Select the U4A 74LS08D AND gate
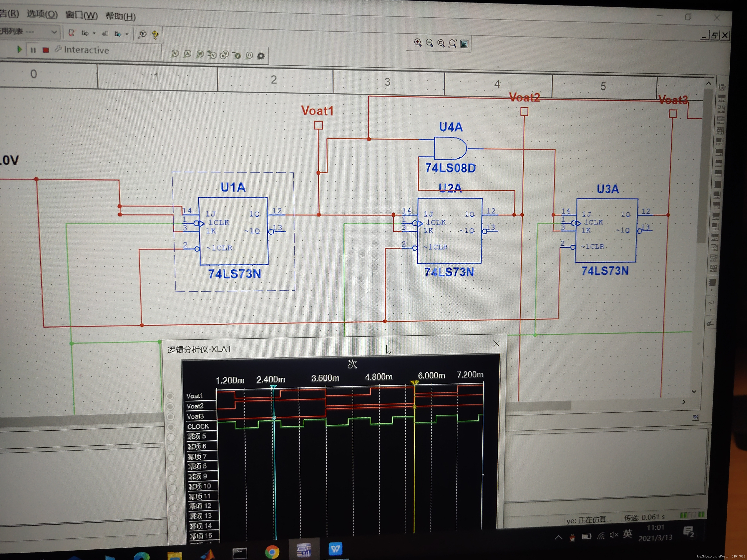The width and height of the screenshot is (747, 560). tap(451, 148)
